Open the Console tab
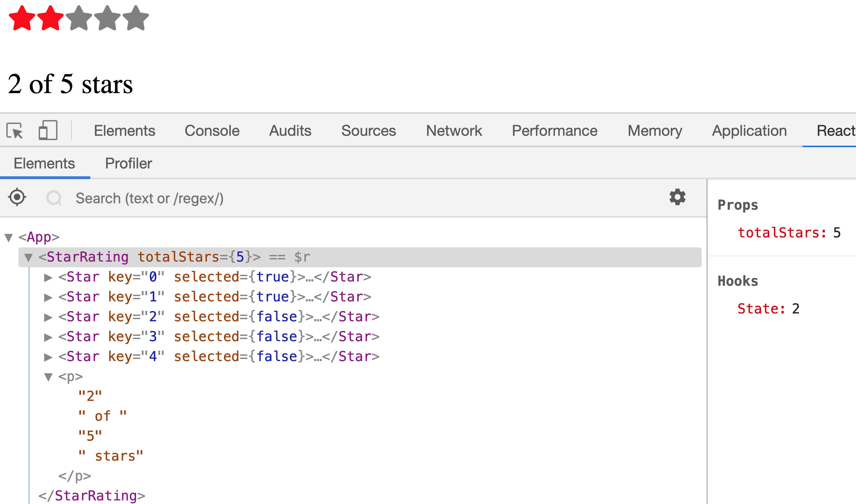856x504 pixels. tap(212, 131)
